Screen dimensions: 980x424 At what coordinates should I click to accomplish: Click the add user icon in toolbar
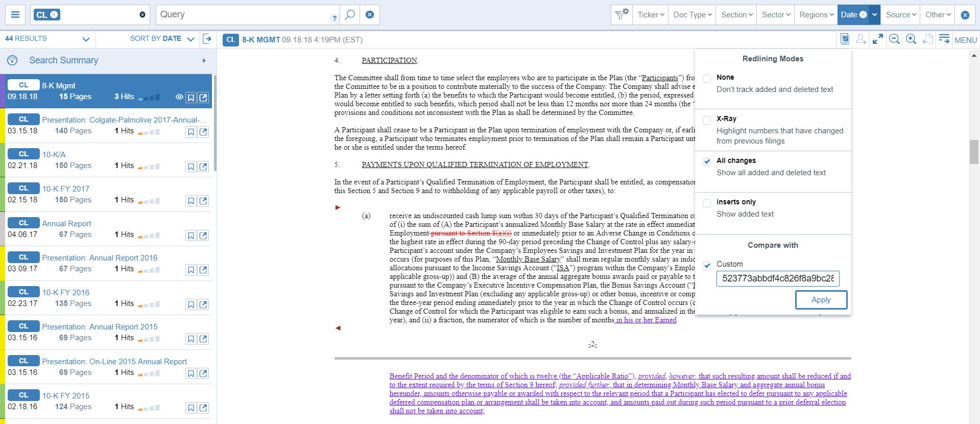[861, 39]
